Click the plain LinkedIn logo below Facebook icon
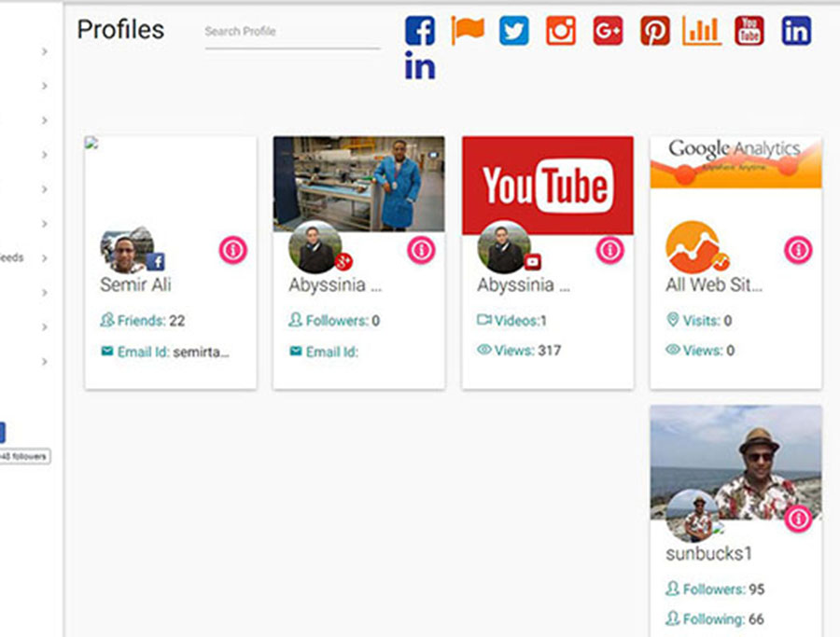The width and height of the screenshot is (840, 637). click(x=420, y=65)
